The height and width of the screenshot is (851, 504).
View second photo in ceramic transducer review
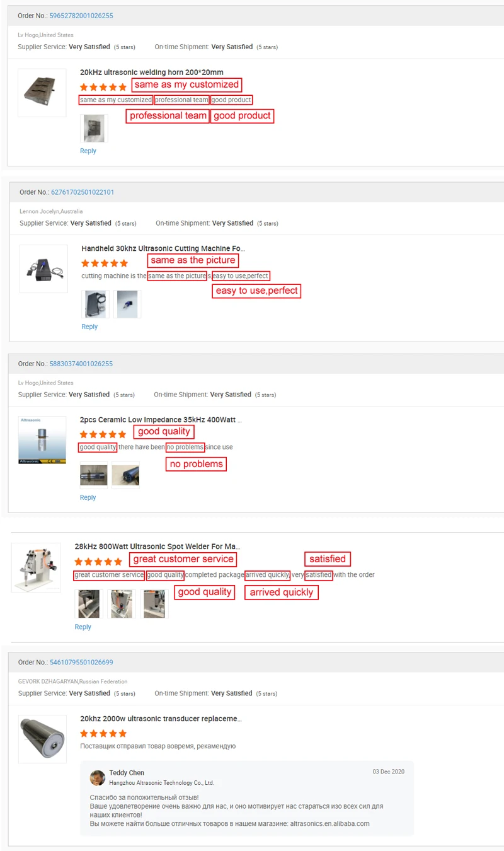125,475
